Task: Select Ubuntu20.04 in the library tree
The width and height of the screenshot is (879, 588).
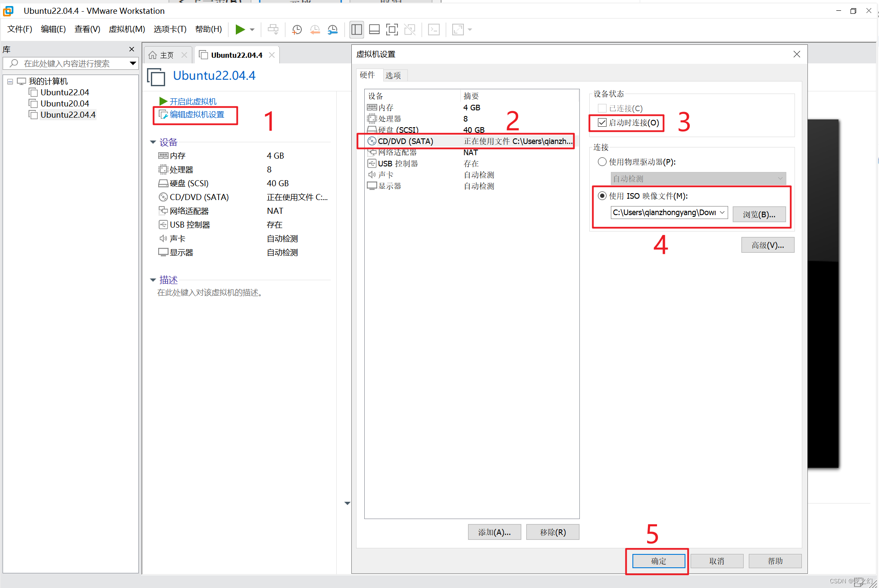Action: pyautogui.click(x=65, y=103)
